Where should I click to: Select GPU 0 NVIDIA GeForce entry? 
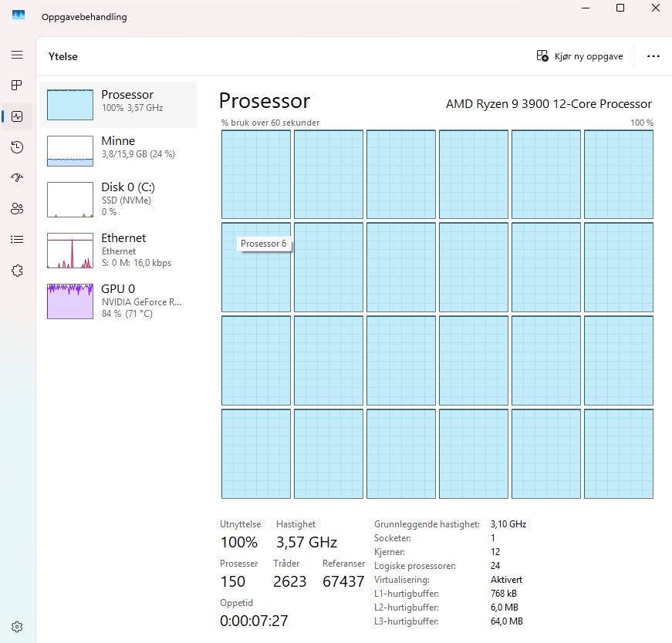click(118, 301)
